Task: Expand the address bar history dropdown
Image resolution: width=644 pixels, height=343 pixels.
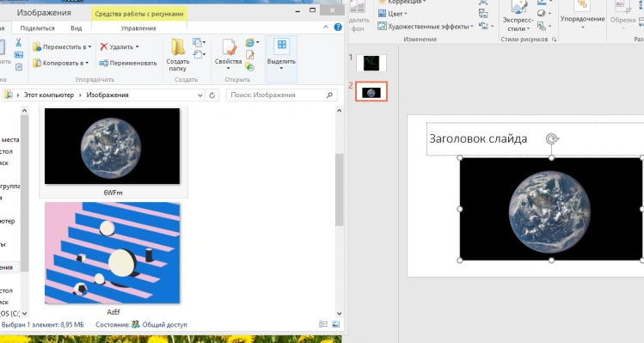Action: click(x=200, y=95)
